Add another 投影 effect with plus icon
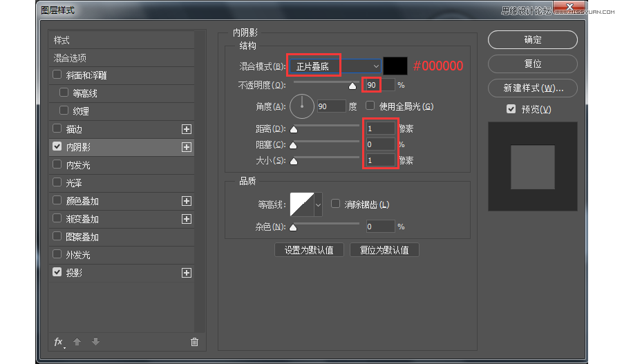Viewport: 622px width, 364px height. (187, 273)
